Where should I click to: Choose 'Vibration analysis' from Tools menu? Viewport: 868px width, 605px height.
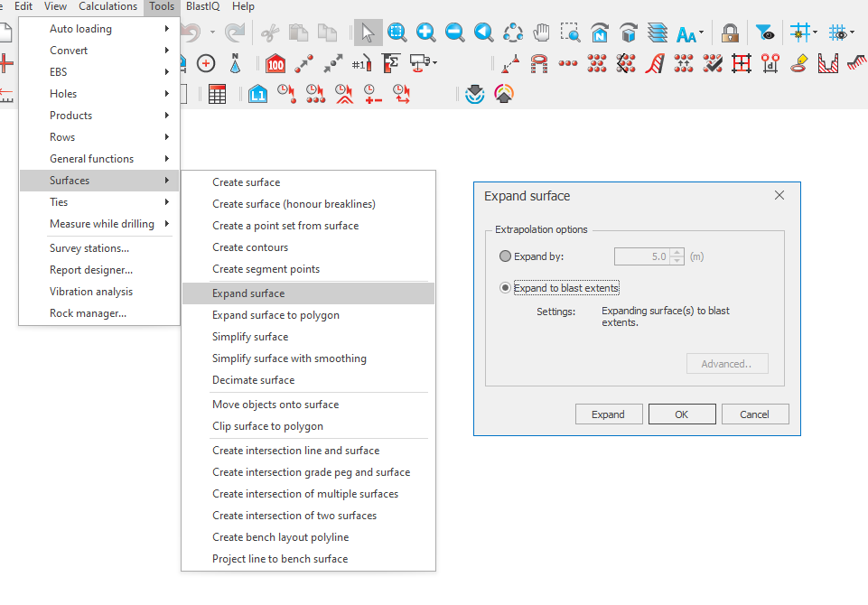(x=99, y=292)
